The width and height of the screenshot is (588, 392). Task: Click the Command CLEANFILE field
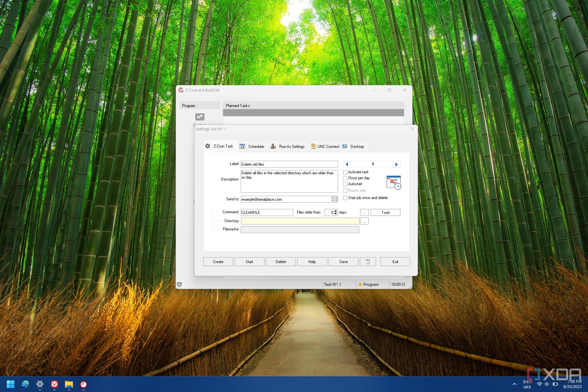267,213
